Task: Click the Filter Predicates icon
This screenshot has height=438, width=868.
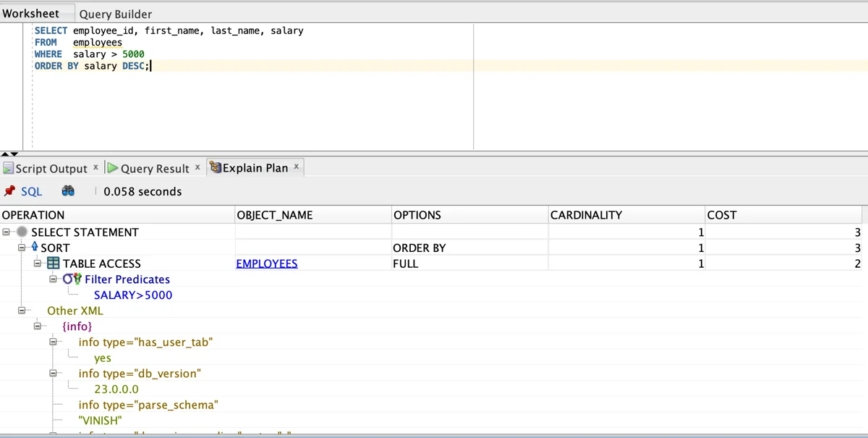Action: tap(72, 279)
